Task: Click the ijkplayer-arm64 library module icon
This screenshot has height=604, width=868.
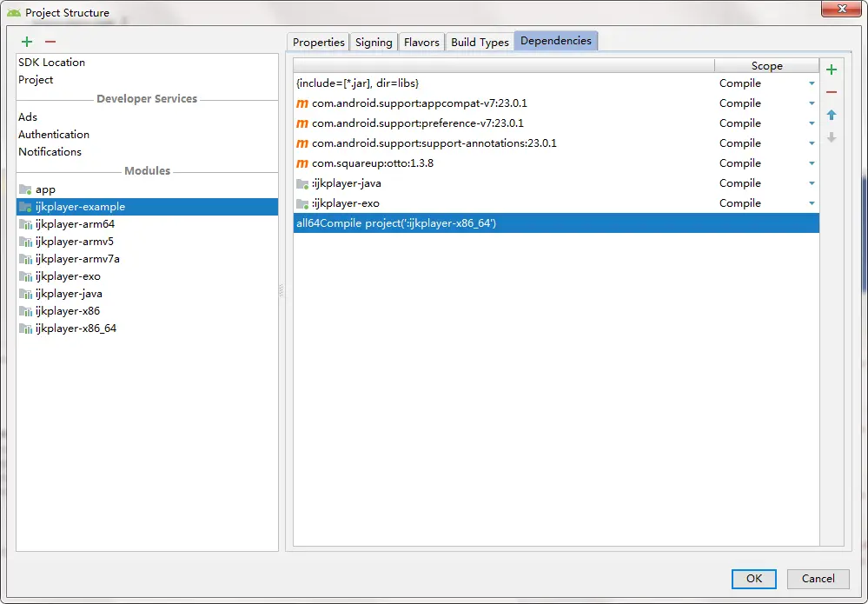Action: tap(25, 224)
